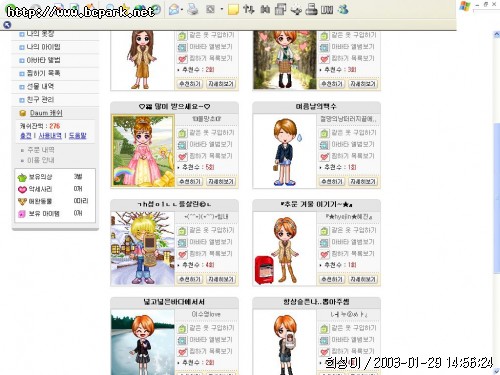
Task: Click buy-same-clothes icon on snow village card
Action: [182, 231]
